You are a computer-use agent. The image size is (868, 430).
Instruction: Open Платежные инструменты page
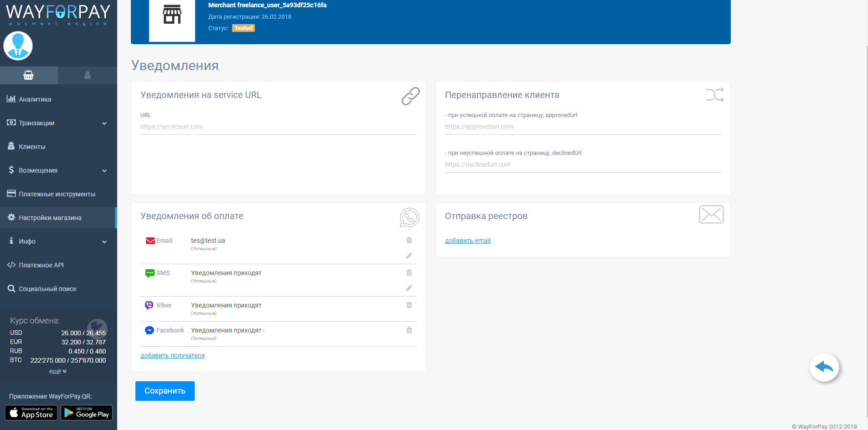coord(57,194)
